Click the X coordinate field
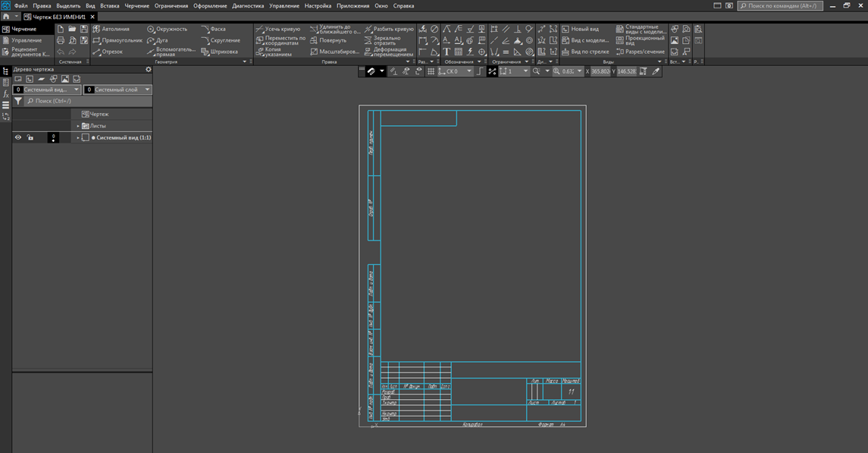 [600, 71]
